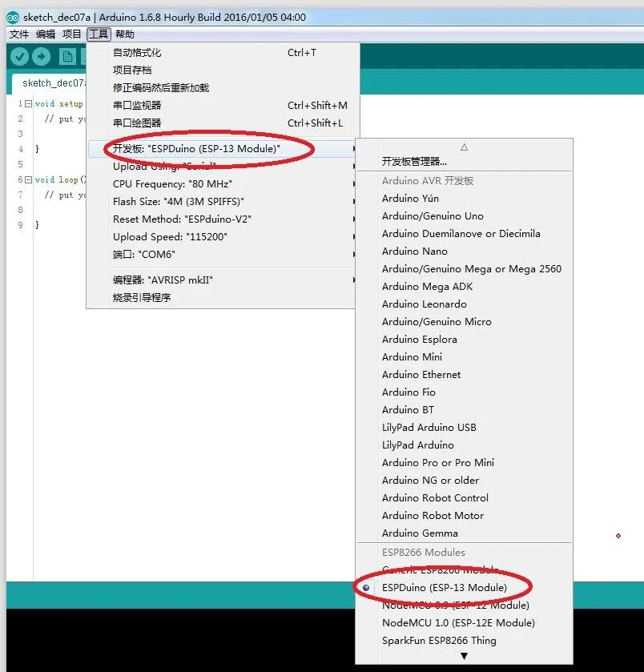Select Arduino Mega ADK board
644x672 pixels.
(x=465, y=286)
